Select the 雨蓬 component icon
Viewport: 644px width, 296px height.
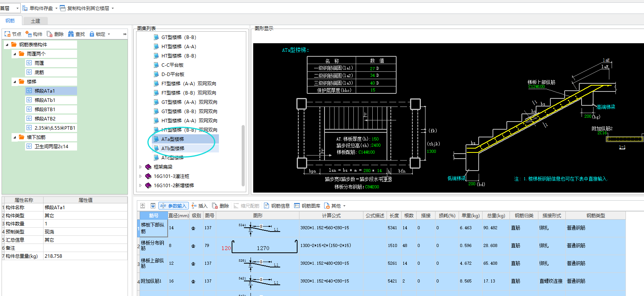29,63
